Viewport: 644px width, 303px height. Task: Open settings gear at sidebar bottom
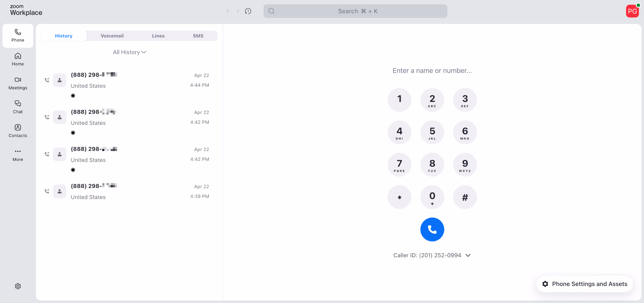(18, 286)
